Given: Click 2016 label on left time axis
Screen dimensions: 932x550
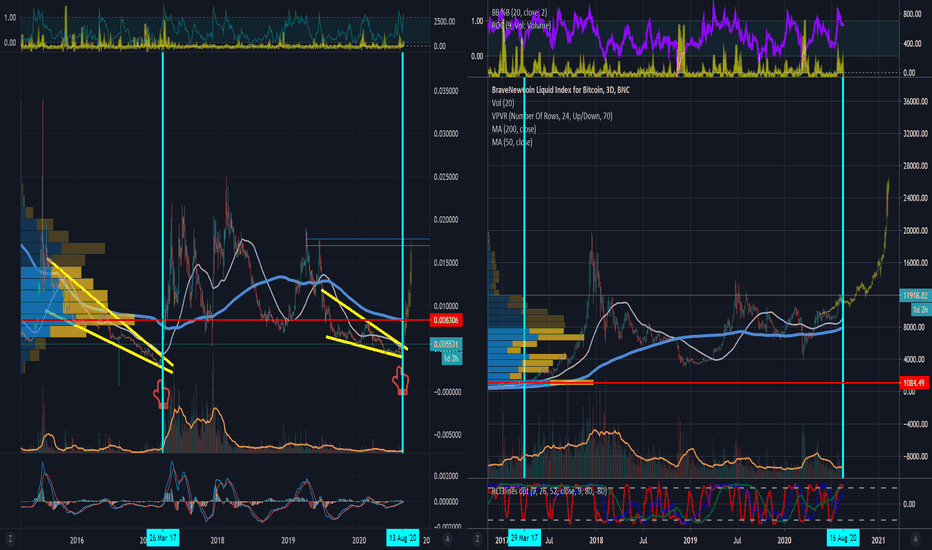Looking at the screenshot, I should (77, 540).
